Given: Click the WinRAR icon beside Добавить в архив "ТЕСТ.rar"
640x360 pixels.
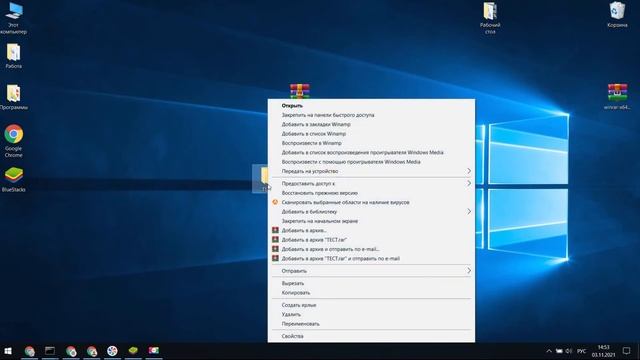Looking at the screenshot, I should 275,240.
